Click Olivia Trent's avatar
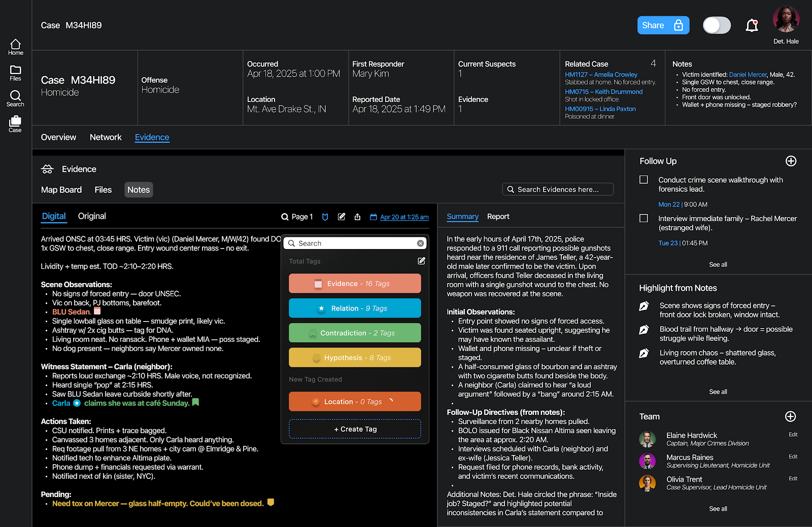This screenshot has width=812, height=527. coord(647,483)
